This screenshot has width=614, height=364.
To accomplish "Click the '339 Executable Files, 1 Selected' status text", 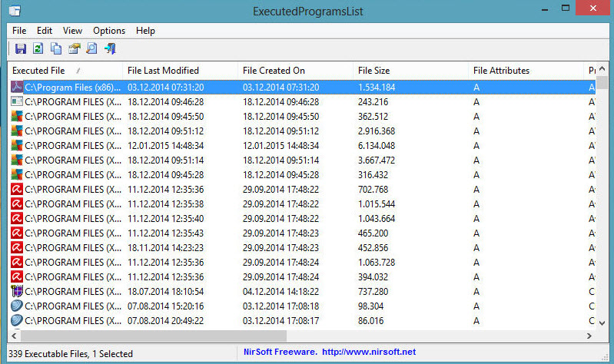I will coord(71,354).
